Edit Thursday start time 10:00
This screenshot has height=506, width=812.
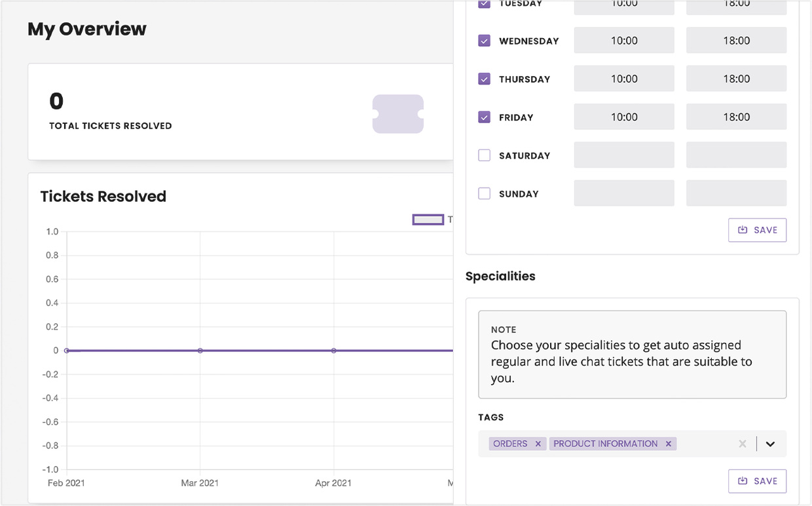click(624, 79)
